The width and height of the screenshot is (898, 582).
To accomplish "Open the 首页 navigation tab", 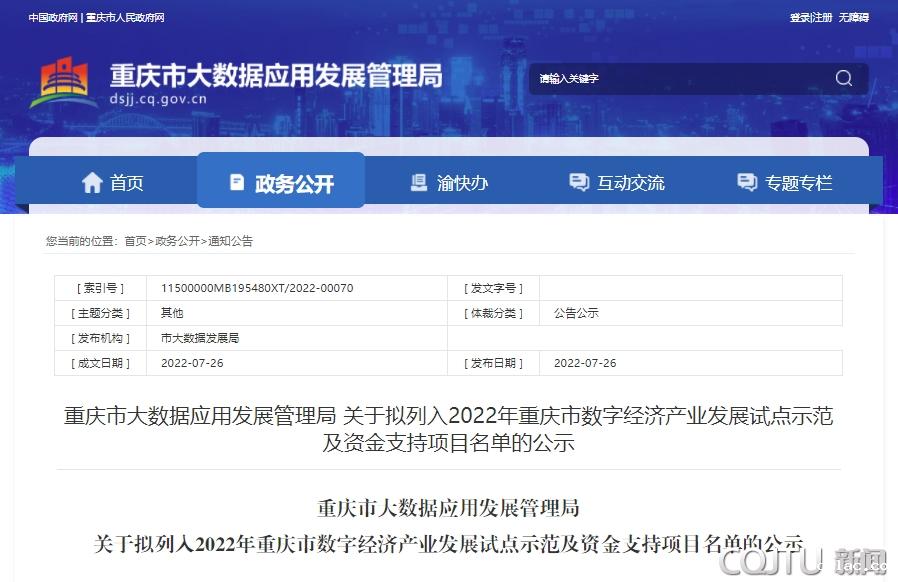I will click(x=126, y=183).
